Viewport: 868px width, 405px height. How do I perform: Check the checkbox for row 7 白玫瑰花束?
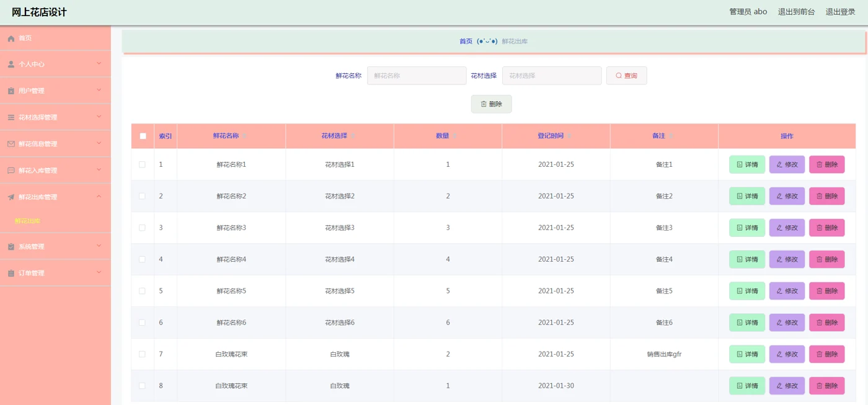click(142, 354)
